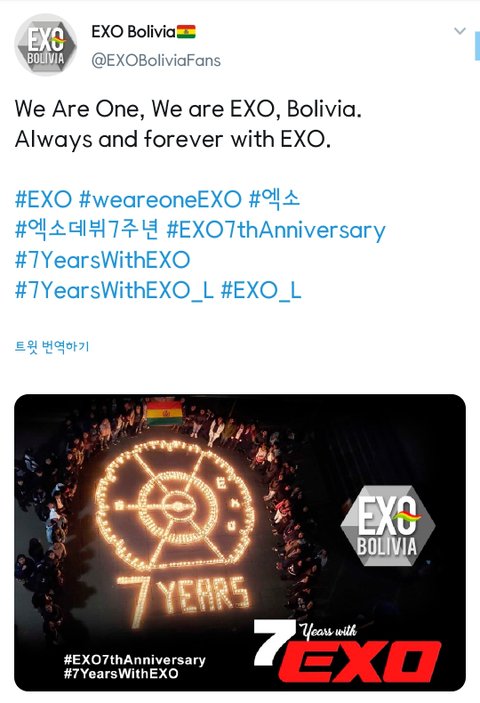The width and height of the screenshot is (480, 703).
Task: Open the #7YearsWithEXO_L hashtag
Action: coord(114,291)
